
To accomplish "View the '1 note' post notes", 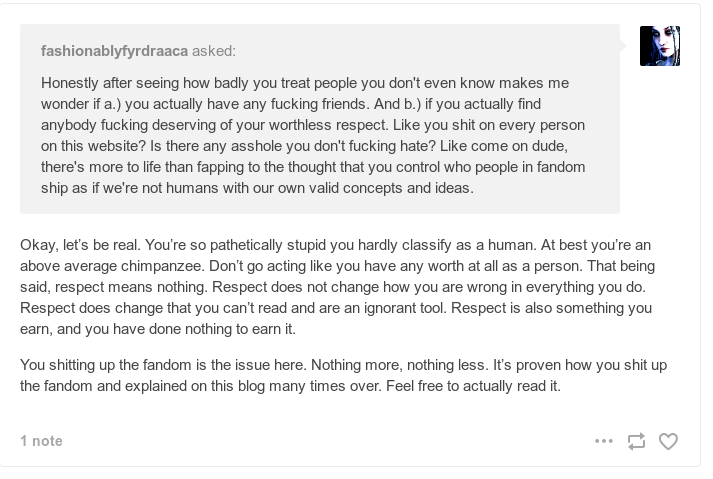I will point(41,441).
